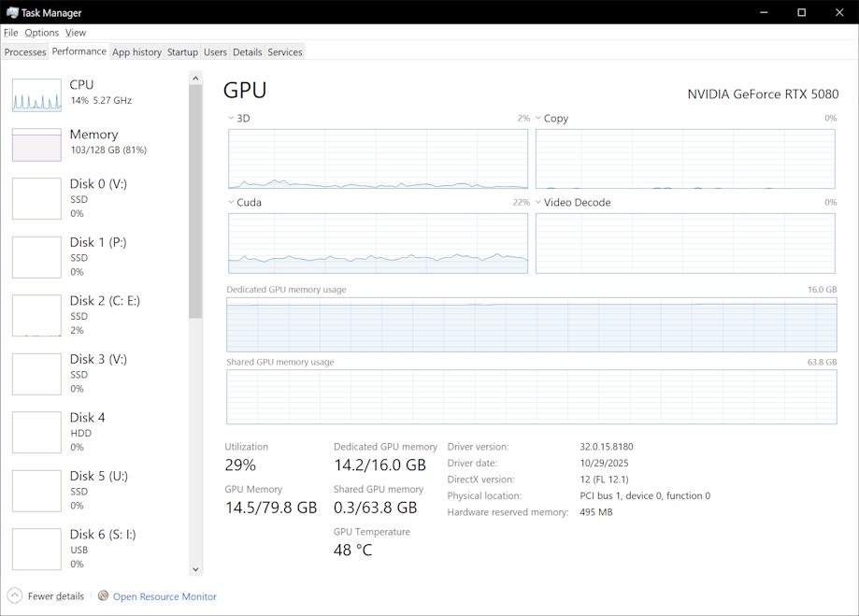Open the Cuda engine graph dropdown
Image resolution: width=859 pixels, height=616 pixels.
(231, 202)
